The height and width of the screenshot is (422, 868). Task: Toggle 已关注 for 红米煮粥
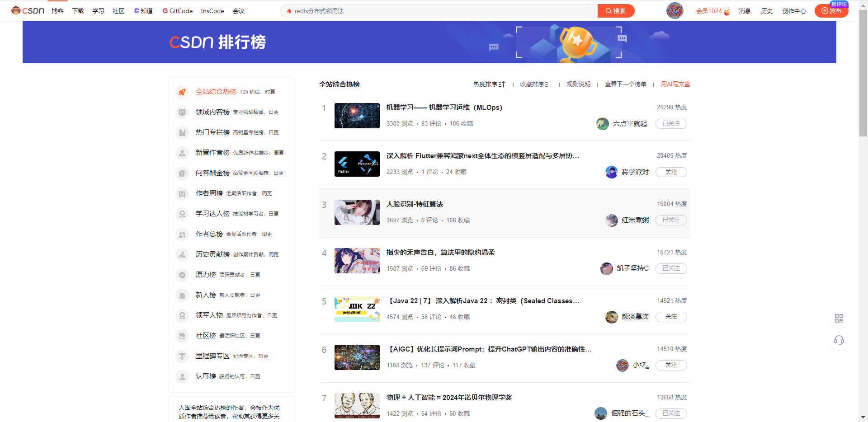click(671, 220)
